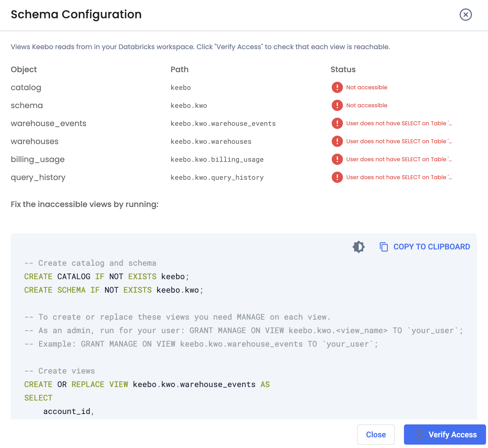Click the Status column header

pyautogui.click(x=343, y=70)
